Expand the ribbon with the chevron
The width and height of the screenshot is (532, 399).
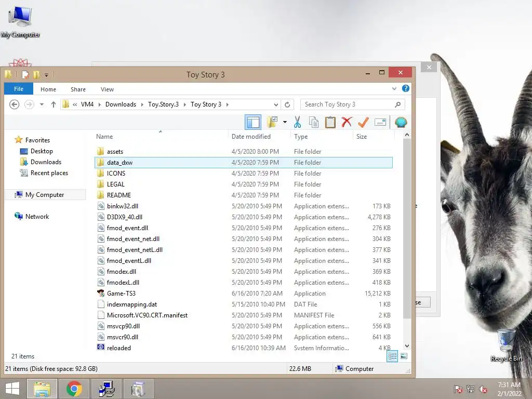[x=394, y=88]
